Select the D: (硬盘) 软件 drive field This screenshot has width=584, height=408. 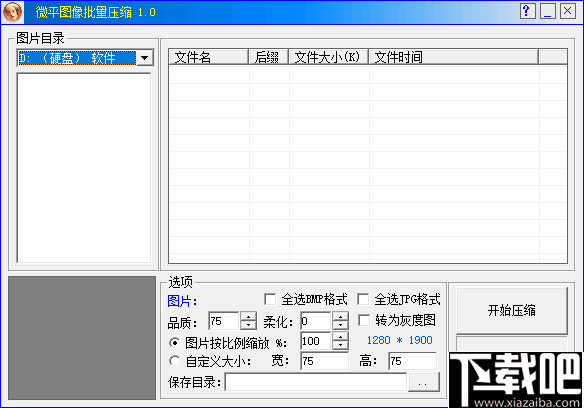(77, 58)
